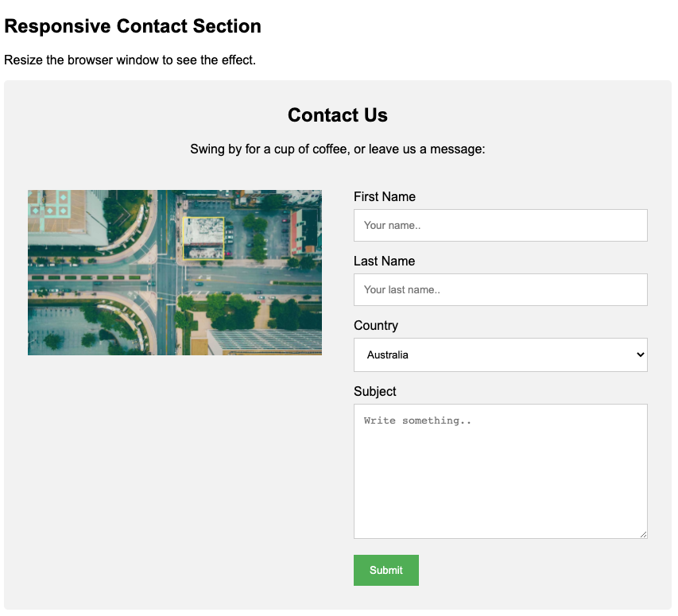Click the First Name text input

coord(500,225)
